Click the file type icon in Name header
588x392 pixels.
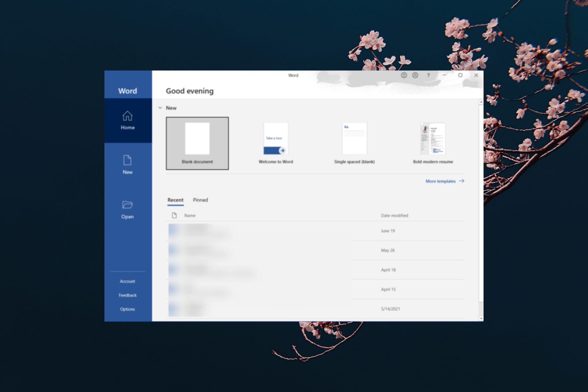coord(174,215)
